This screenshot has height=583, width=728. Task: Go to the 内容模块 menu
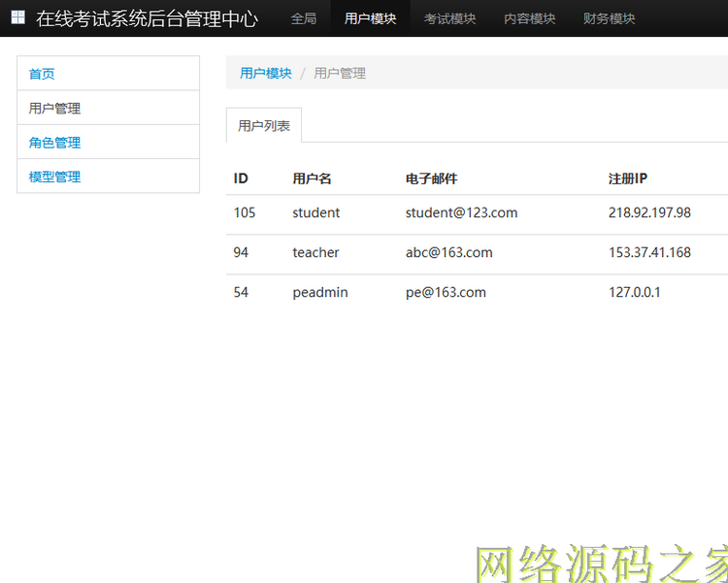pos(530,18)
